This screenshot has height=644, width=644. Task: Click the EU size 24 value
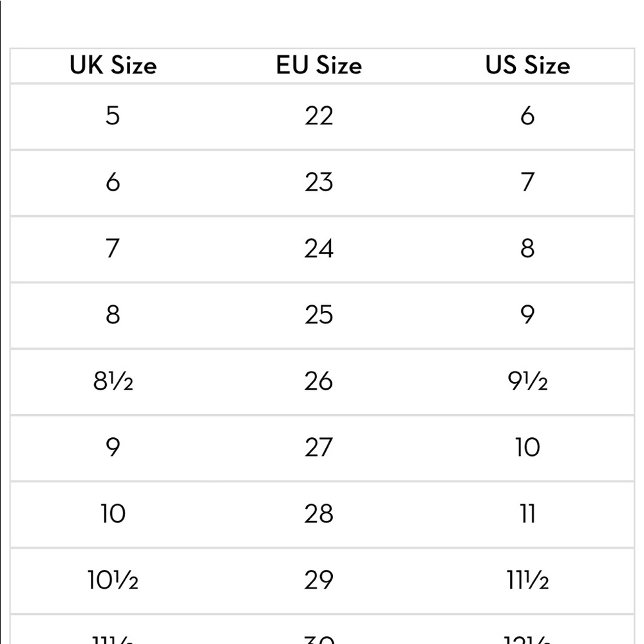[x=319, y=249]
